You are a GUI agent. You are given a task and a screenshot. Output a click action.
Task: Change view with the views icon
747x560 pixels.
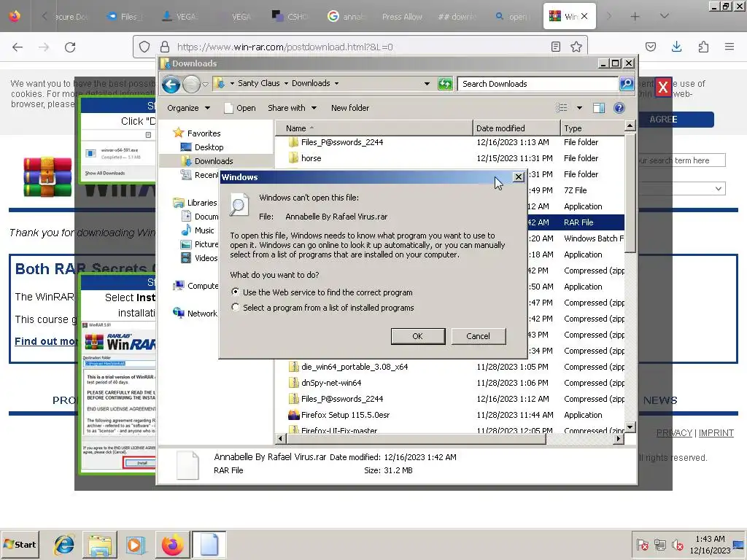coord(562,108)
